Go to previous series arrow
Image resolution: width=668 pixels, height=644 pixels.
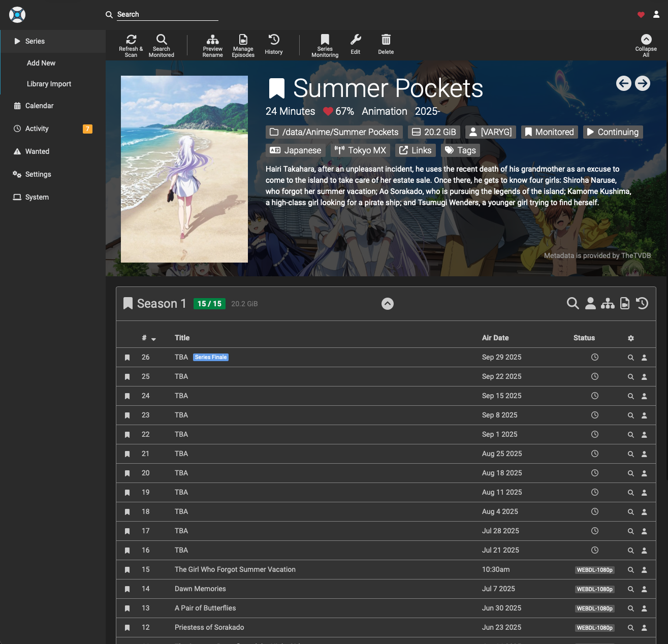coord(624,83)
